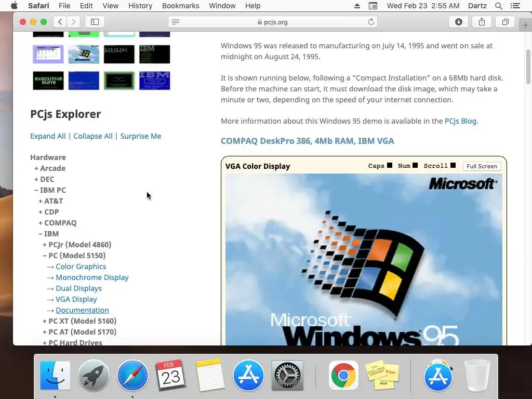Viewport: 532px width, 399px height.
Task: Open COMPAQ DeskPro 386 heading link
Action: click(x=308, y=141)
